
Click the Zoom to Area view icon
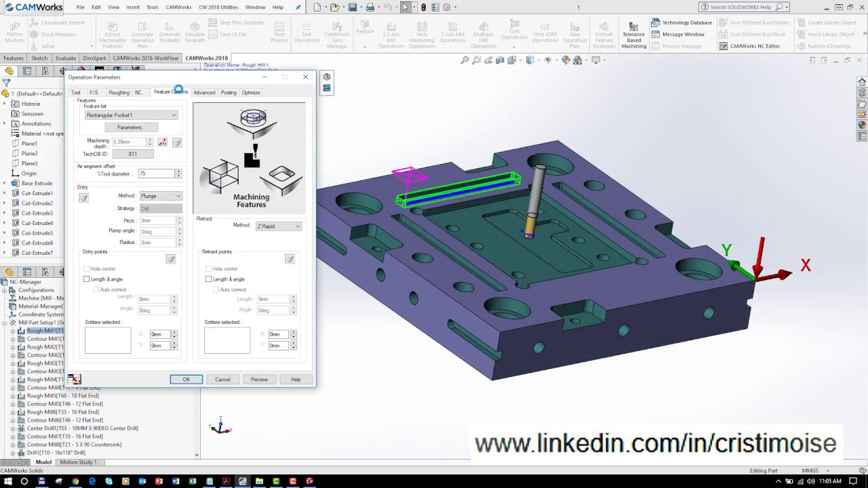pos(477,60)
